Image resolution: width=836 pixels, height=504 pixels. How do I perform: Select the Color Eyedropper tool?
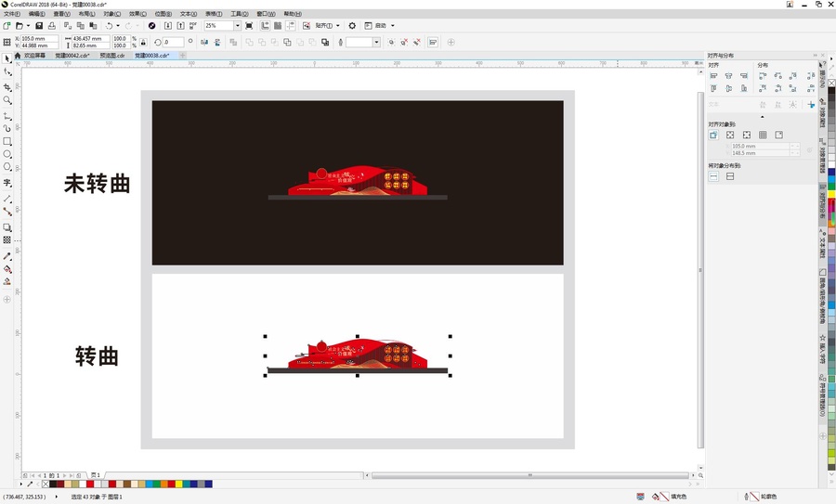point(7,256)
